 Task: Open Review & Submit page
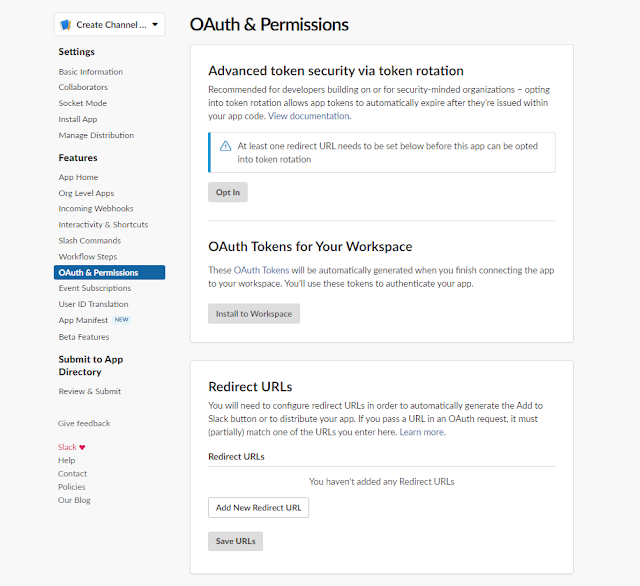(x=90, y=391)
